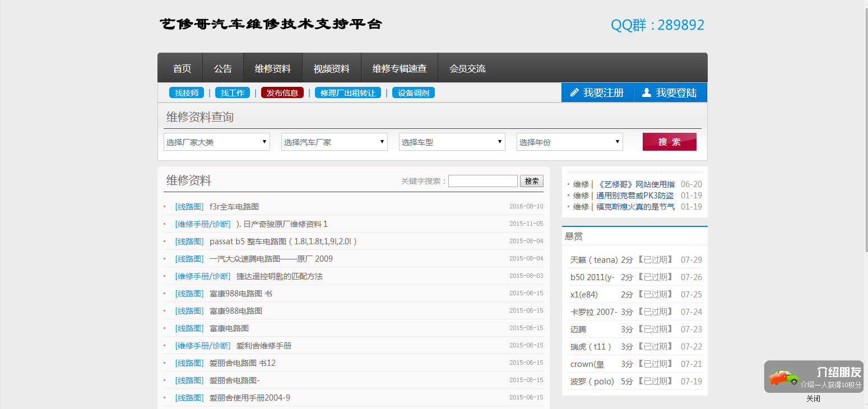Open the 迈腾 bounty entry
The width and height of the screenshot is (868, 409).
pyautogui.click(x=578, y=329)
